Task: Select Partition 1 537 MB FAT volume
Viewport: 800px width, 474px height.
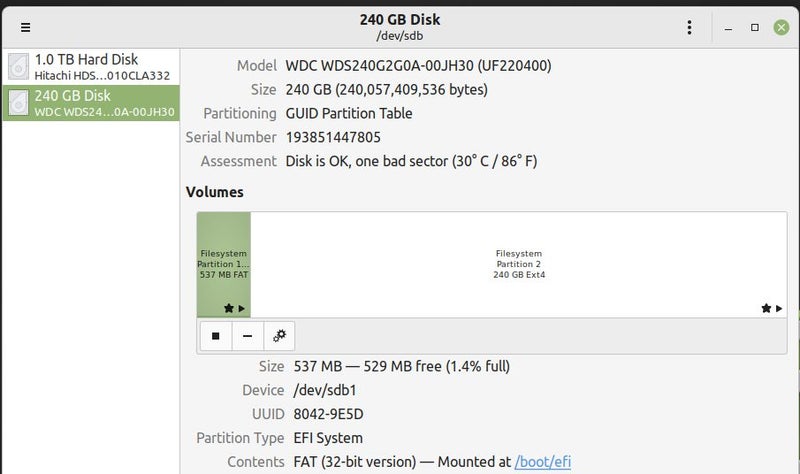Action: [223, 264]
